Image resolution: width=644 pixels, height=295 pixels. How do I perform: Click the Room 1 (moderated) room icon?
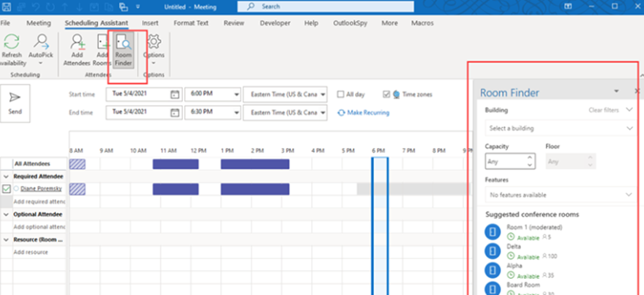[x=493, y=232]
